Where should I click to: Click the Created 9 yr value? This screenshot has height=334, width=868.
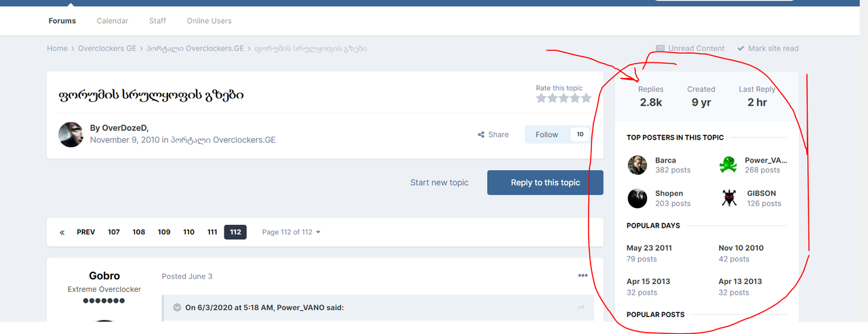[x=701, y=102]
